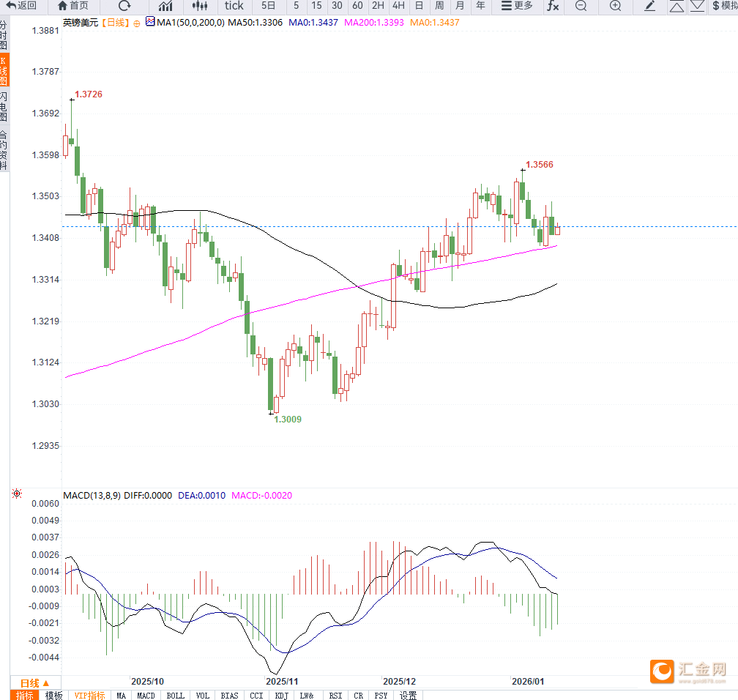Choose the 60-minute interval
Image resolution: width=738 pixels, height=700 pixels.
(358, 6)
